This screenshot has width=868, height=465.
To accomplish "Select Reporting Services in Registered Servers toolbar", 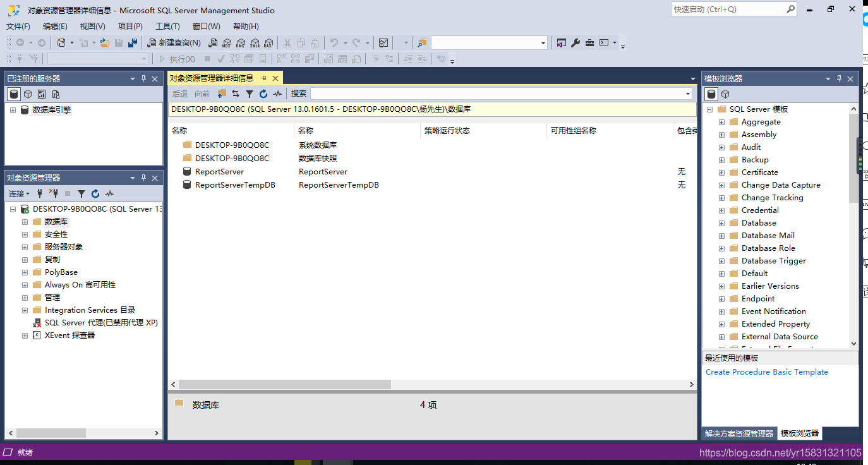I will click(x=42, y=94).
